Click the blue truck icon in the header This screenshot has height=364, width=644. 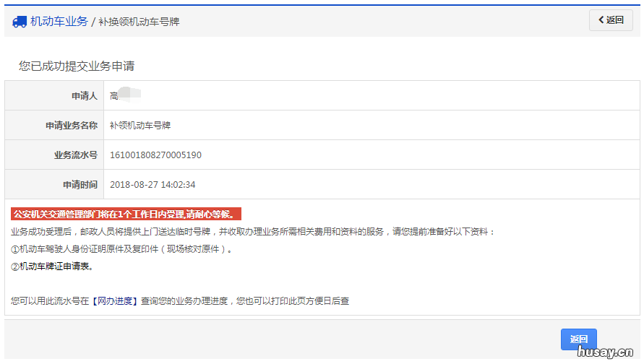(20, 22)
